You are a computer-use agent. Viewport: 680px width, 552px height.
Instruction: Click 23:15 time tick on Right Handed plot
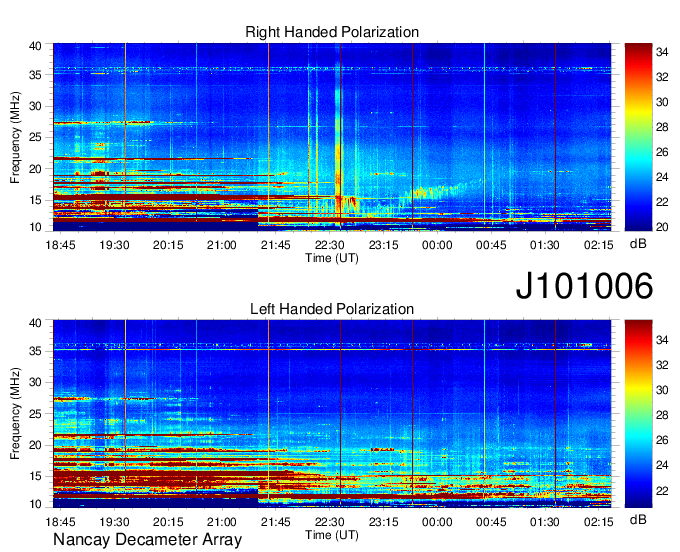pos(383,245)
